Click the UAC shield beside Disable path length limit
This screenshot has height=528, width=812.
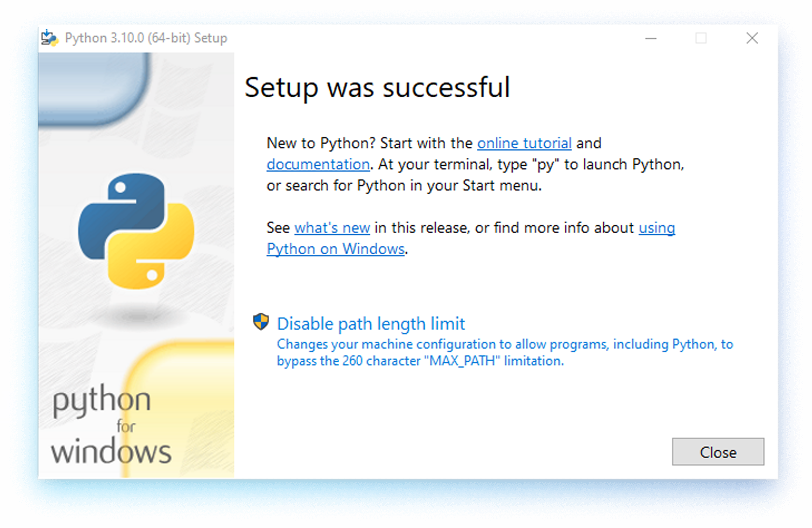coord(261,322)
